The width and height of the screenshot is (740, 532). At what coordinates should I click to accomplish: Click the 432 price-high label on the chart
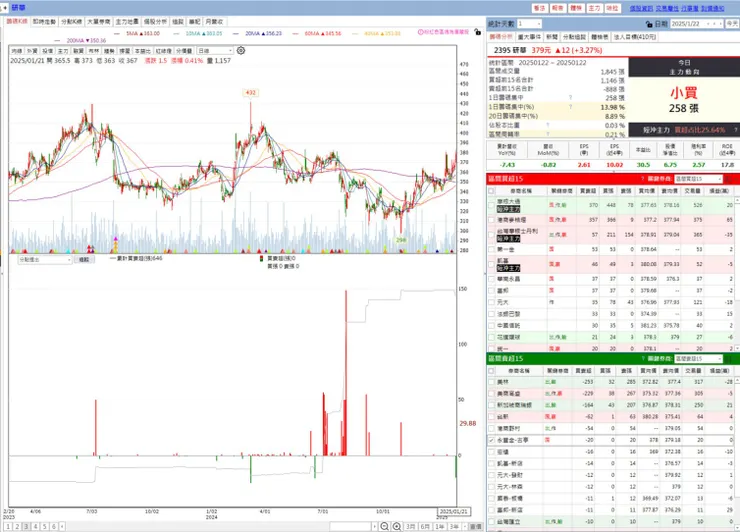click(251, 93)
